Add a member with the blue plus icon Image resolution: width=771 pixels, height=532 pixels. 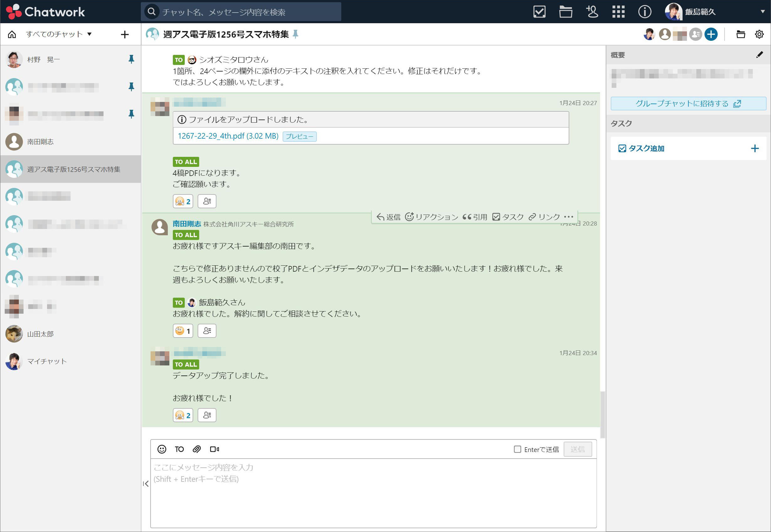pyautogui.click(x=711, y=34)
